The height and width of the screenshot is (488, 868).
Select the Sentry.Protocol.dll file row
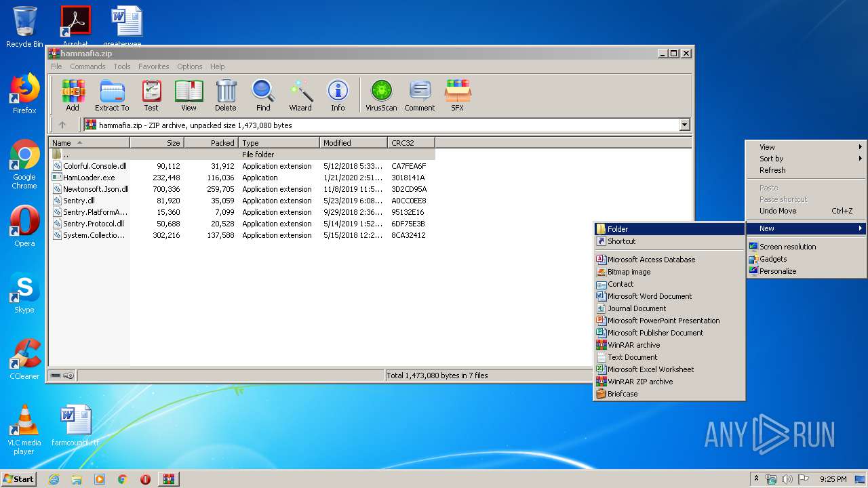point(242,224)
